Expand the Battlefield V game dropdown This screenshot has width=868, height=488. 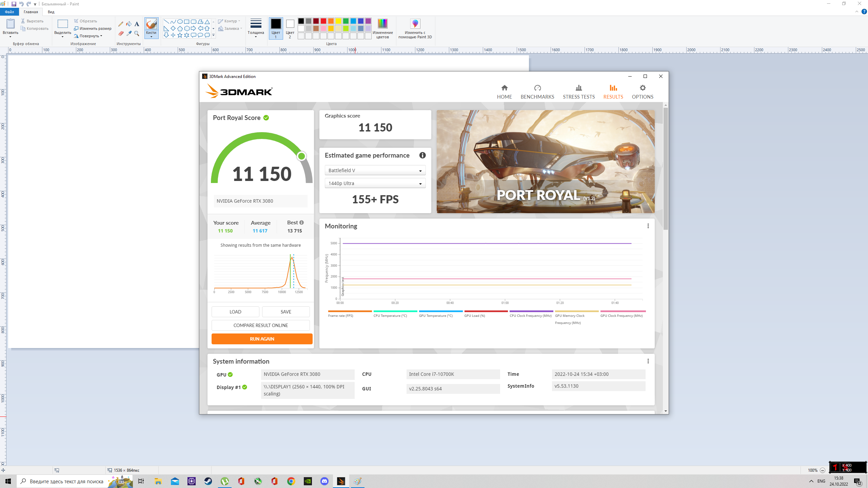[x=375, y=170]
